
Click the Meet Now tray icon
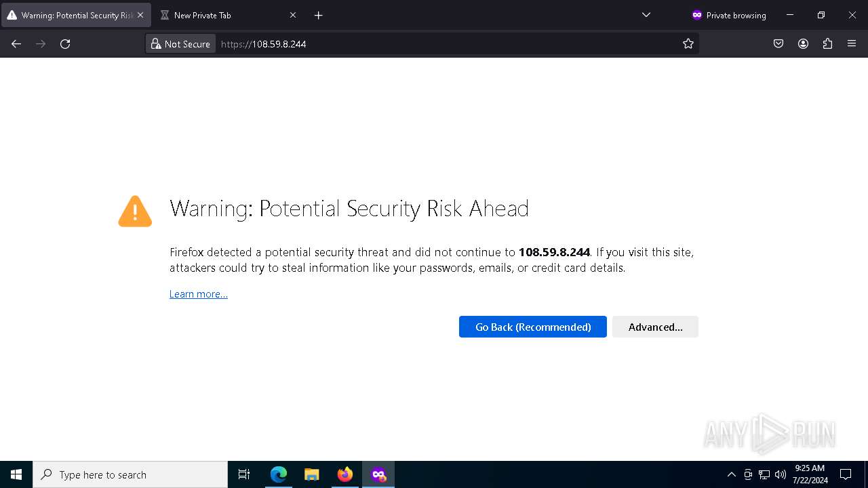pos(748,474)
